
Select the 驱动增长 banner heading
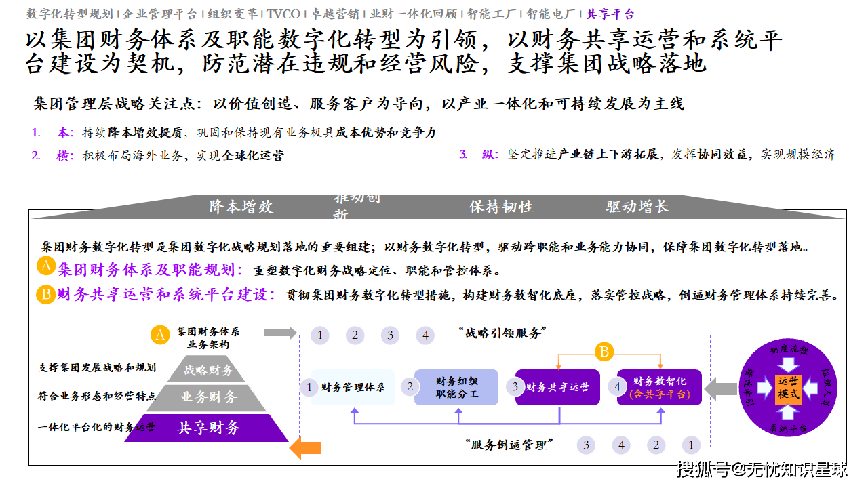point(637,207)
